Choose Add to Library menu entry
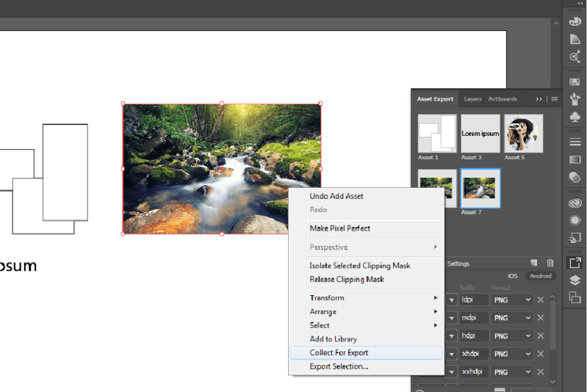The width and height of the screenshot is (587, 392). tap(366, 339)
